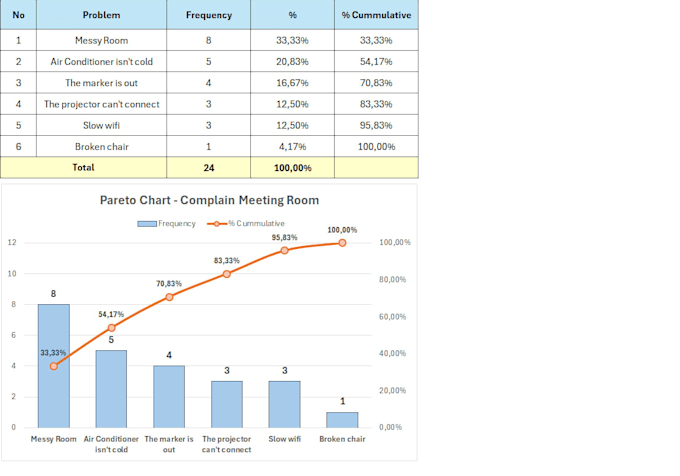This screenshot has width=680, height=476.
Task: Click '16,67%' cell in the table
Action: coord(292,83)
